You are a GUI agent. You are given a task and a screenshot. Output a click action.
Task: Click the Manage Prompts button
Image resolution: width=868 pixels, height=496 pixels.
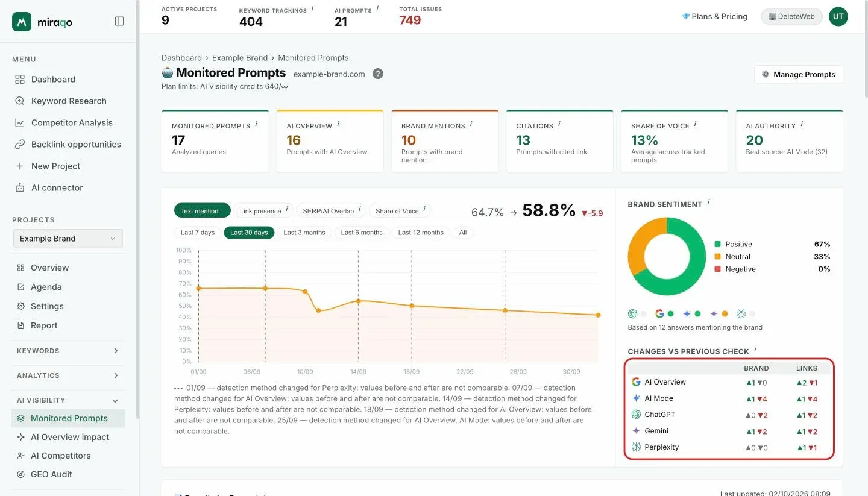tap(798, 74)
